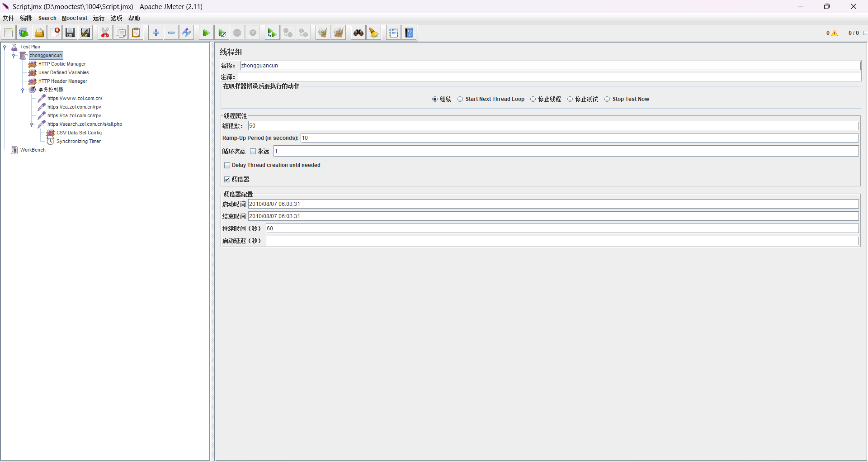The height and width of the screenshot is (462, 868).
Task: Click the Help question mark icon
Action: 409,33
